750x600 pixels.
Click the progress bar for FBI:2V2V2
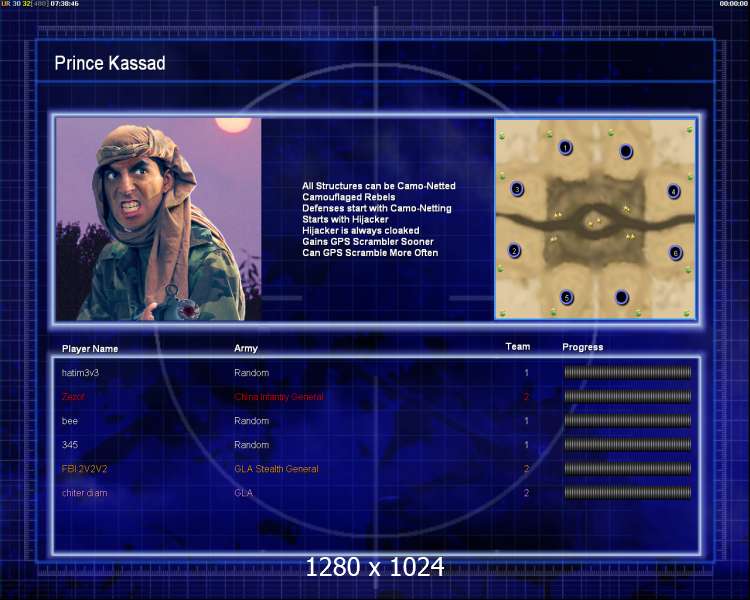pos(628,468)
